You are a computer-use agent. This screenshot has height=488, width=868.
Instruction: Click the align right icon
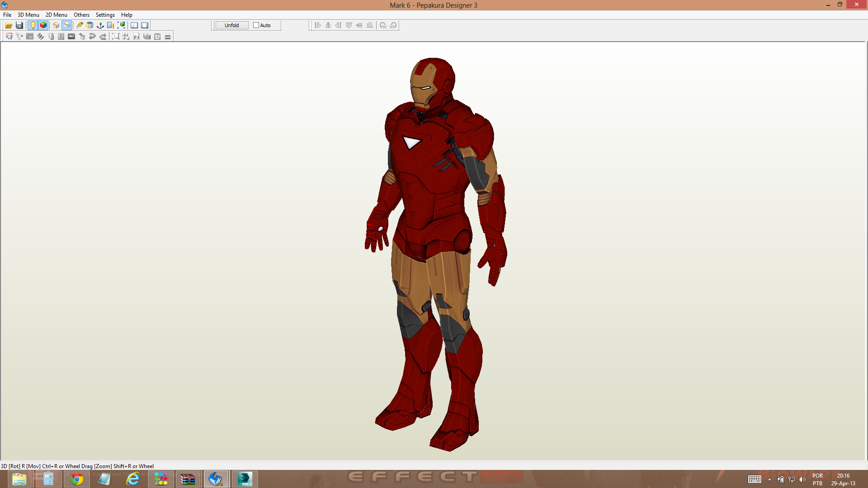(339, 25)
